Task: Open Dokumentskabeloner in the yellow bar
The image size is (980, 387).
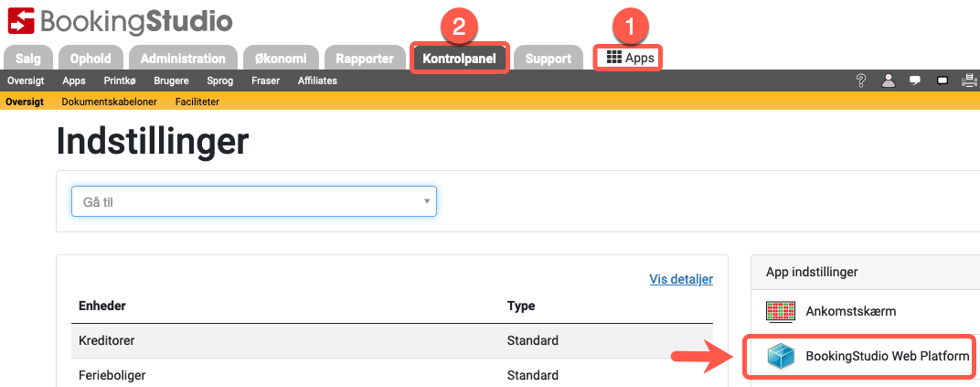Action: click(110, 102)
